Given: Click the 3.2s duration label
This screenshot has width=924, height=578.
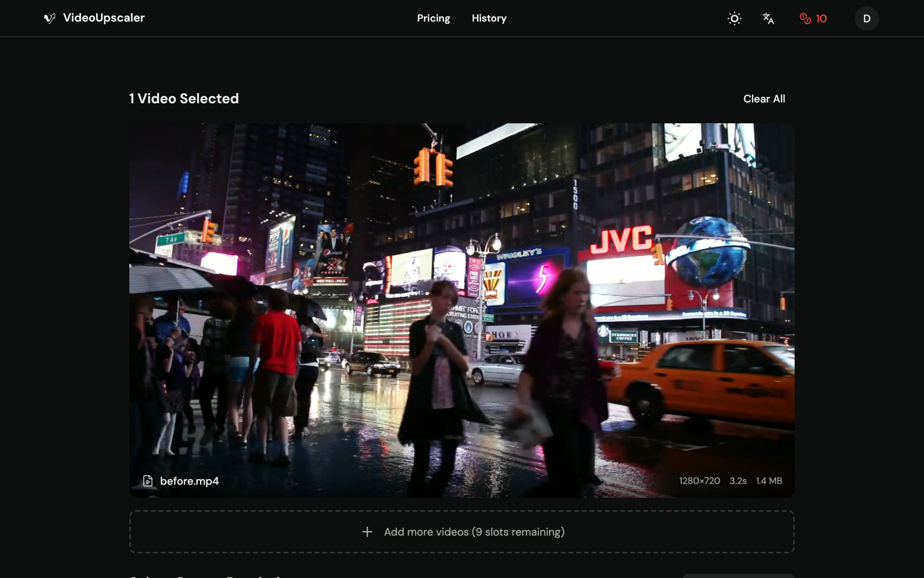Looking at the screenshot, I should coord(738,481).
